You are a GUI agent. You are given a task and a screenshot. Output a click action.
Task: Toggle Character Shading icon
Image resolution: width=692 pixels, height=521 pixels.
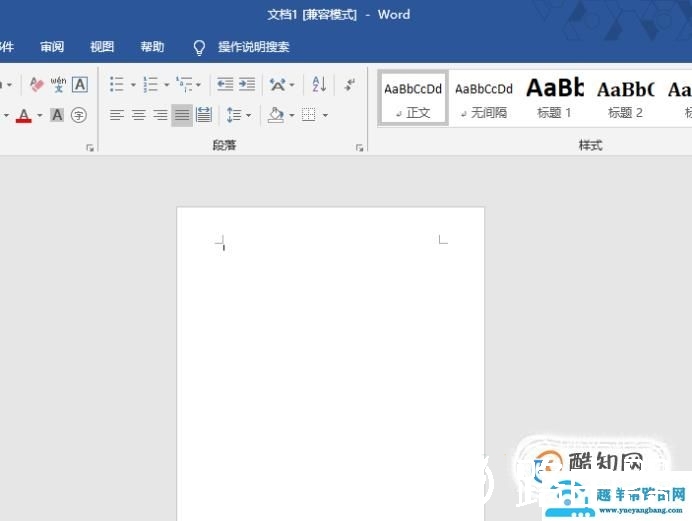tap(57, 116)
